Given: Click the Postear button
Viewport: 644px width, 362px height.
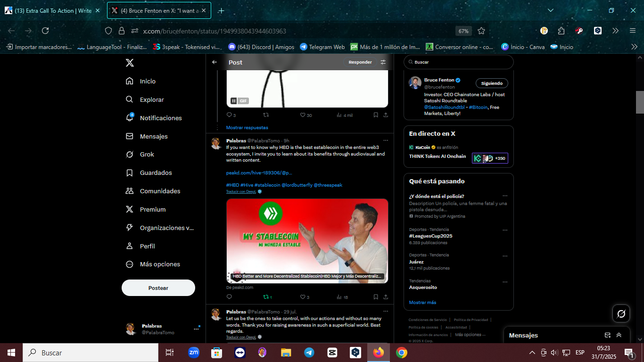Looking at the screenshot, I should (158, 288).
